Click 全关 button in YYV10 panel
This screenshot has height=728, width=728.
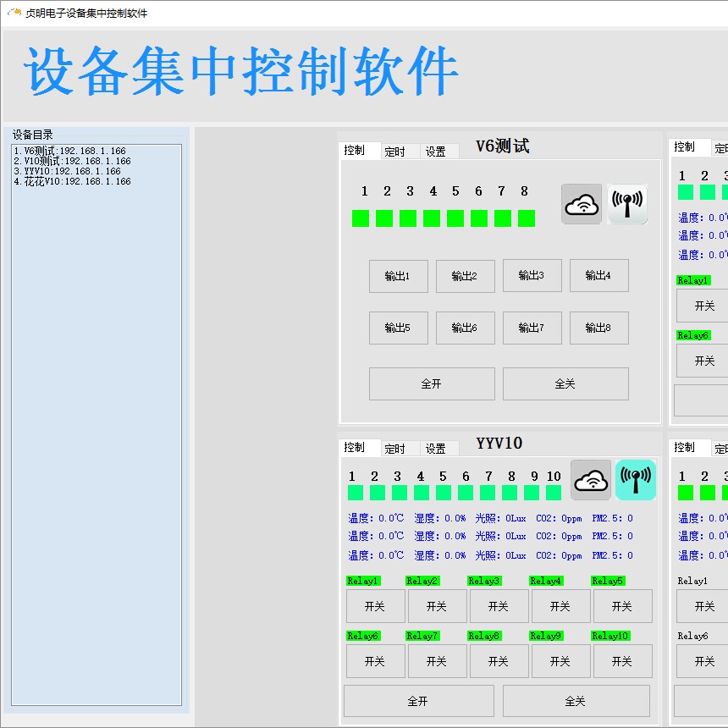(576, 701)
